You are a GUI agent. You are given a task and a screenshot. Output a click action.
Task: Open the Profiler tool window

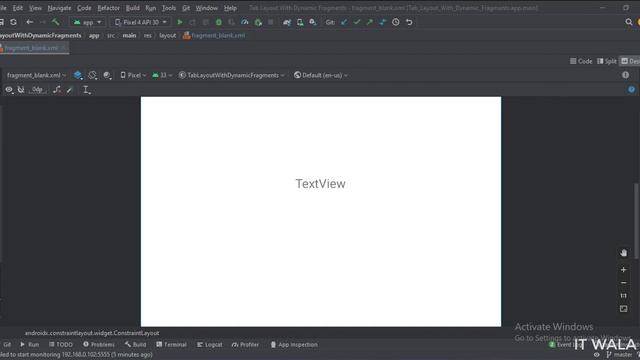(245, 344)
